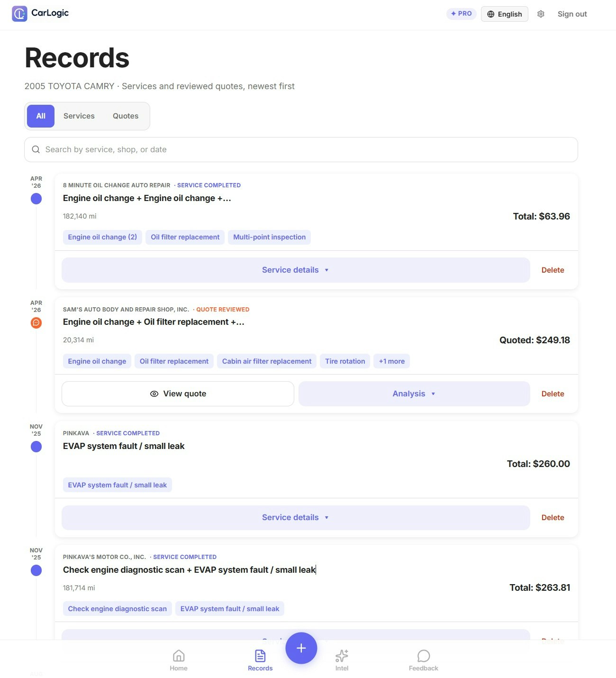616x678 pixels.
Task: Click the Multi-point inspection tag
Action: click(x=269, y=237)
